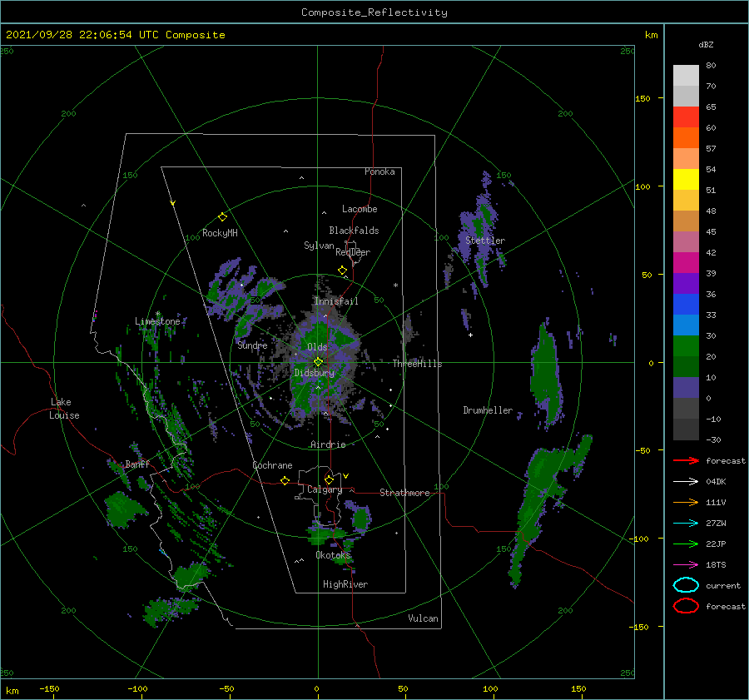This screenshot has height=700, width=749.
Task: Click the cyan current ellipse icon
Action: [686, 585]
